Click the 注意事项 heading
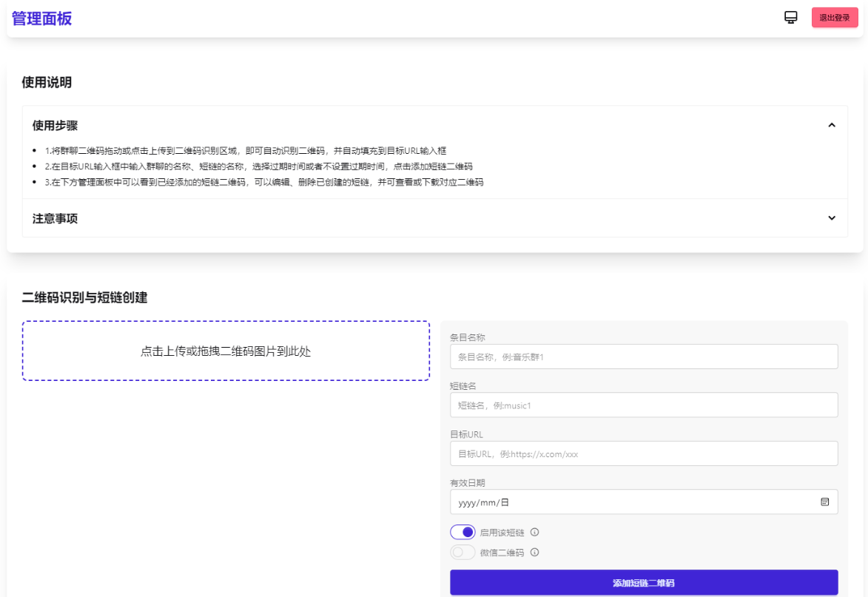The height and width of the screenshot is (597, 868). 55,218
